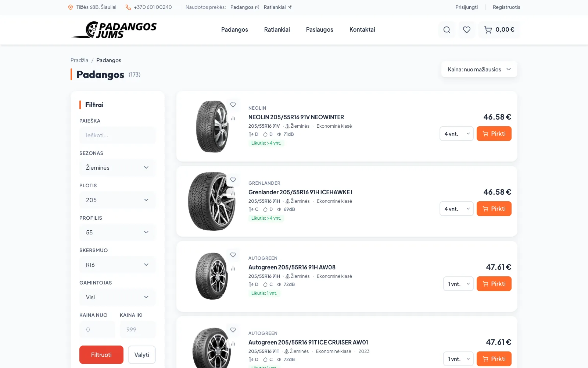Click Registruotis link
Image resolution: width=588 pixels, height=368 pixels.
point(506,7)
